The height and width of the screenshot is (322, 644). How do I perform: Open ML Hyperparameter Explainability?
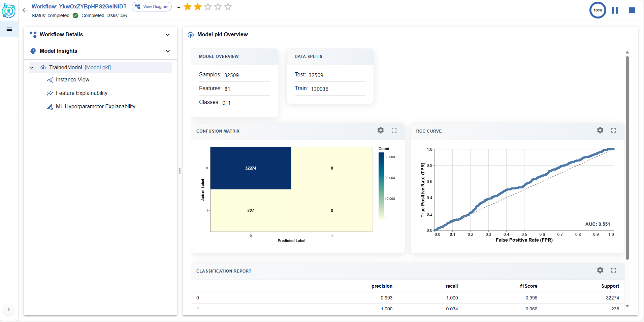point(96,106)
